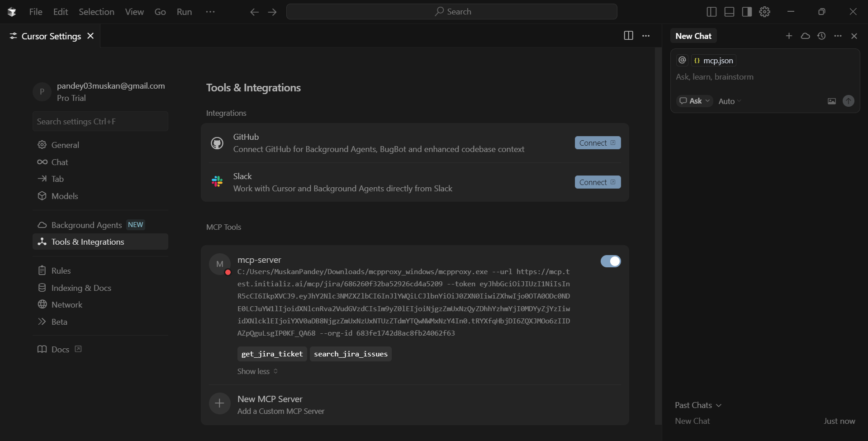This screenshot has width=868, height=441.
Task: Add context with the @ button
Action: coord(682,60)
